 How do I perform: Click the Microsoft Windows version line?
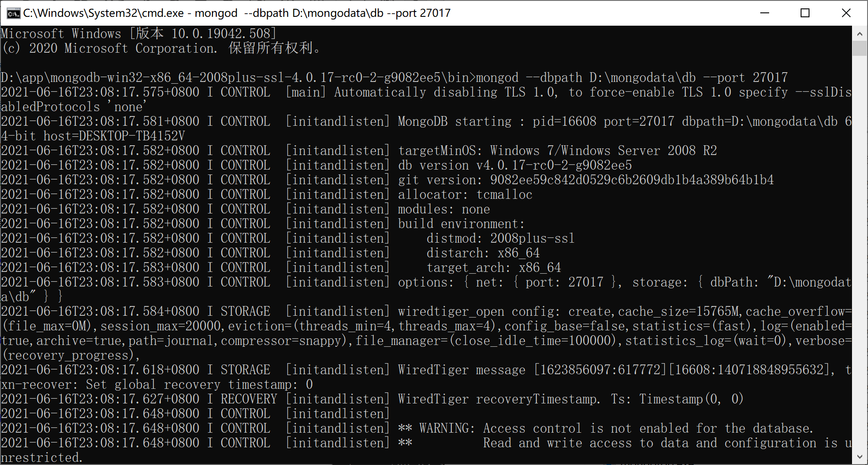139,34
